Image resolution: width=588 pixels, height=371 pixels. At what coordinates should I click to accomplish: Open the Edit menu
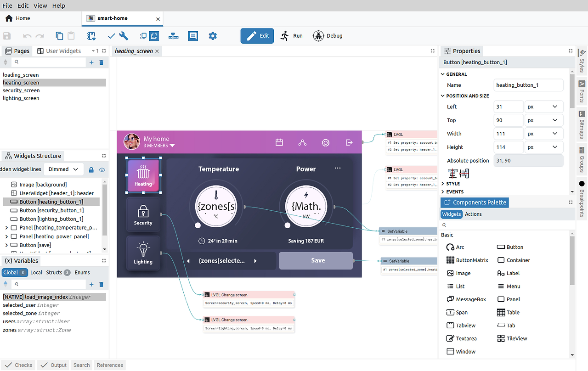click(x=23, y=6)
